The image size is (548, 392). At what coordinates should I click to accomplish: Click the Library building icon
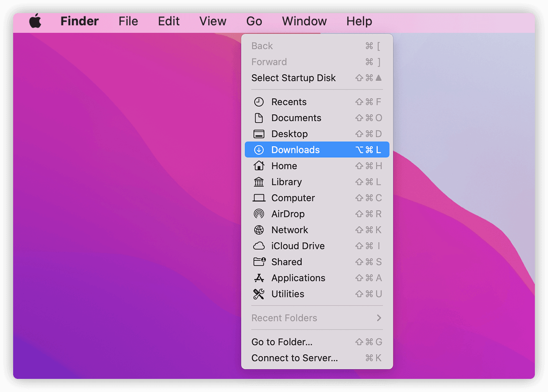point(259,181)
